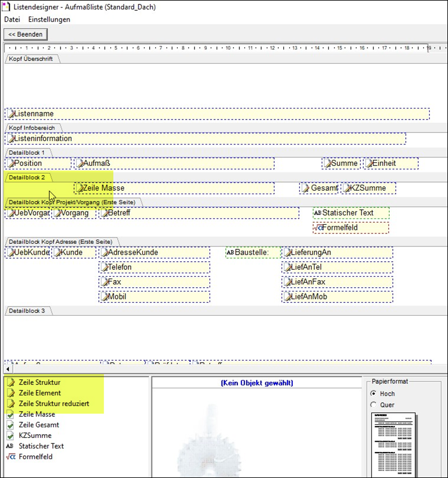Click the pencil icon next to Zeile Struktur
Image resolution: width=448 pixels, height=478 pixels.
[x=10, y=382]
